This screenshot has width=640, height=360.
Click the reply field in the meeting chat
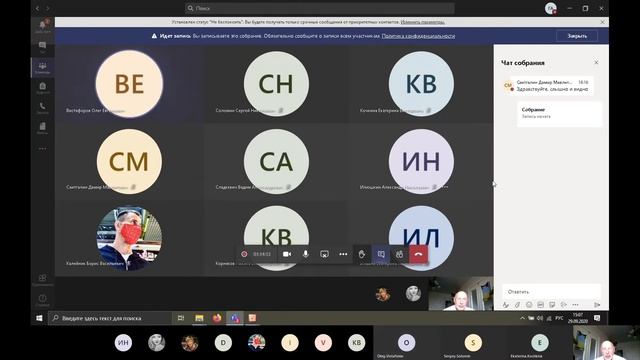[551, 291]
